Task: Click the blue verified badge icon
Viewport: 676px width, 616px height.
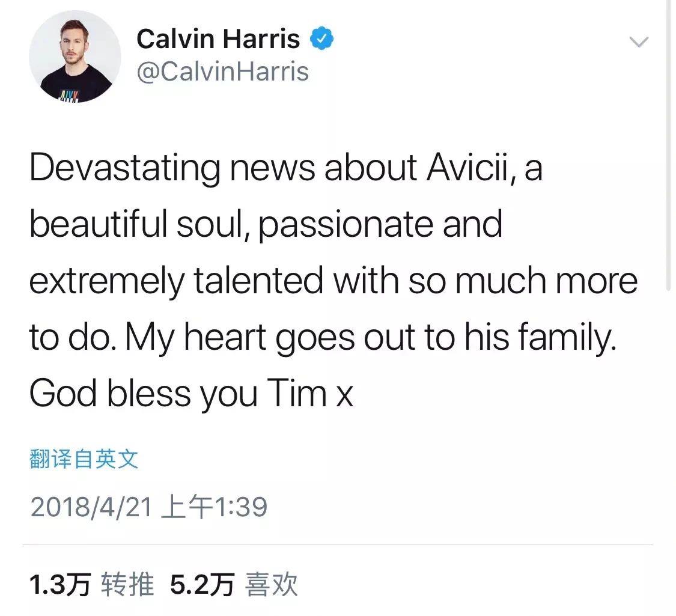Action: coord(321,38)
